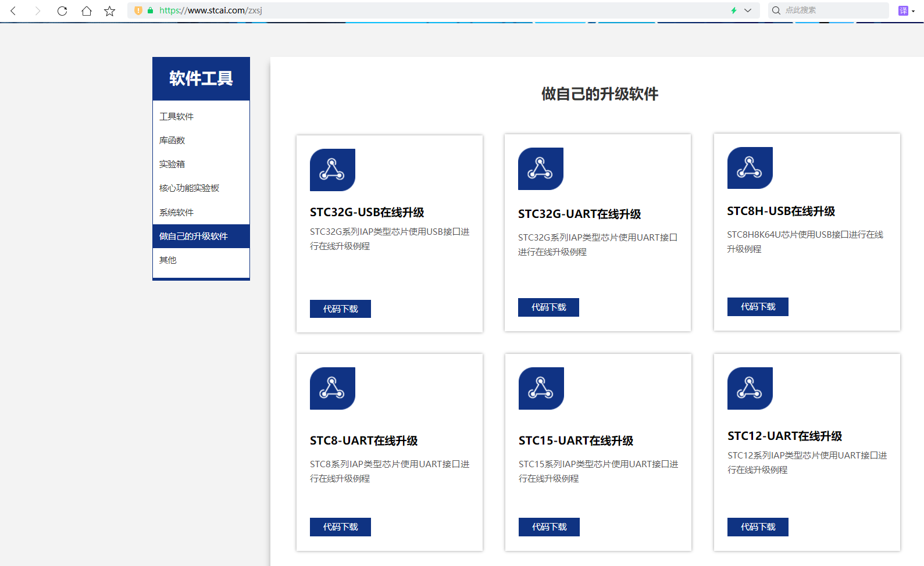Viewport: 924px width, 566px height.
Task: Click the STC32G-UART在线升级 card icon
Action: tap(541, 169)
